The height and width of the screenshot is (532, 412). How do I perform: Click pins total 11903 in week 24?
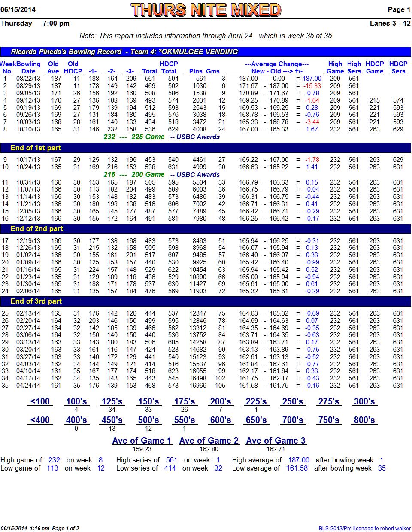pyautogui.click(x=198, y=291)
